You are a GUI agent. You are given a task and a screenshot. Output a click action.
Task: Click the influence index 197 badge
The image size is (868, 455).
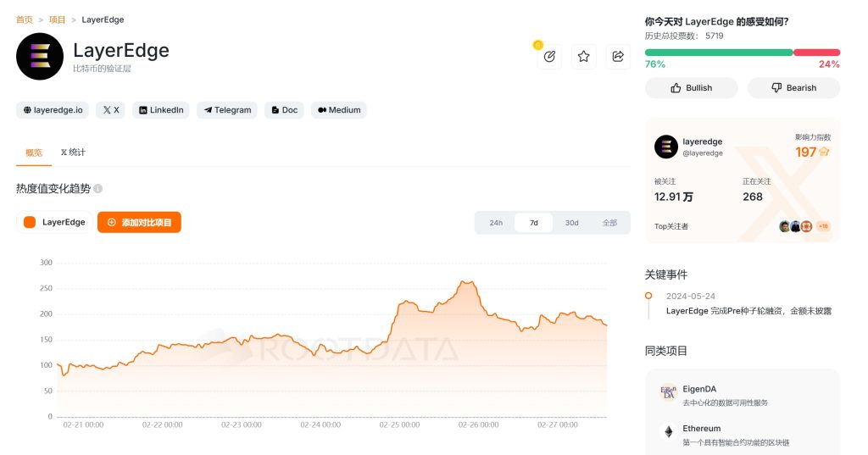[812, 152]
